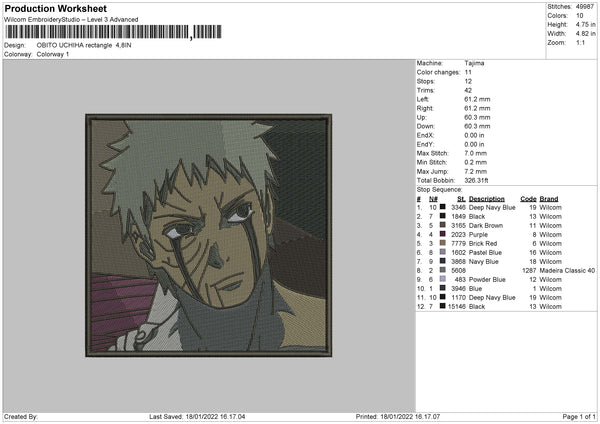Click the 'Dark Brown' description text
The image size is (600, 424).
coord(486,225)
